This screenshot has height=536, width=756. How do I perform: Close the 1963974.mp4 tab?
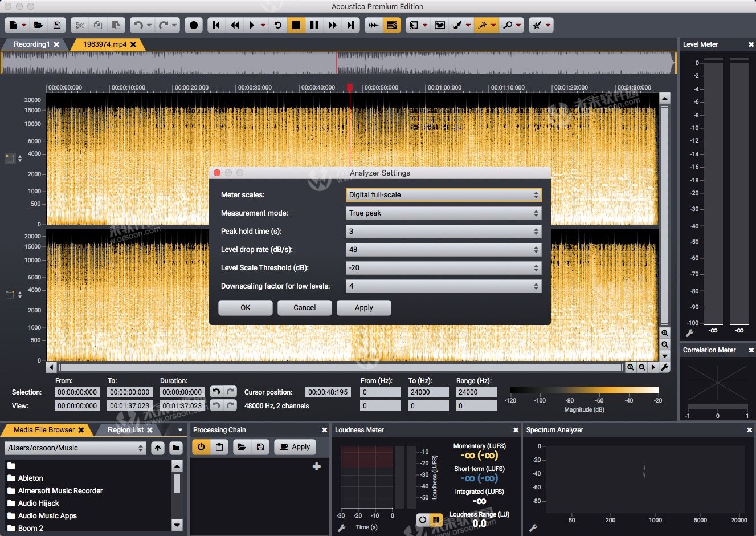pyautogui.click(x=133, y=44)
